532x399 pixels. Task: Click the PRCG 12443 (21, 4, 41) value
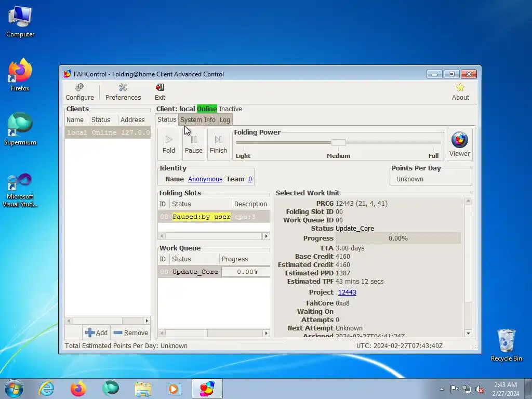[362, 204]
